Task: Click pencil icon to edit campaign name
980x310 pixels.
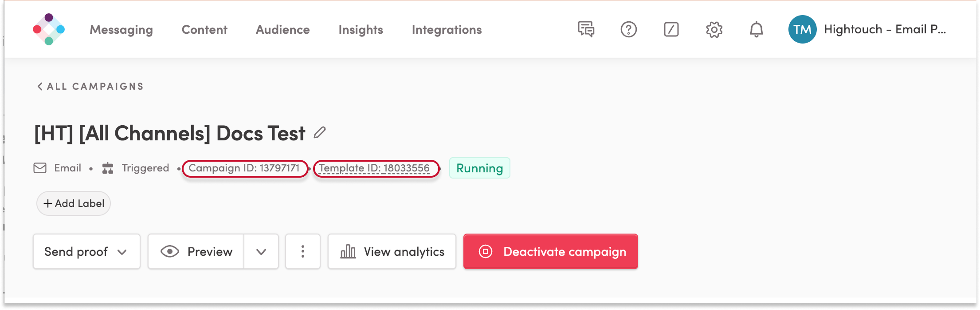Action: pyautogui.click(x=319, y=133)
